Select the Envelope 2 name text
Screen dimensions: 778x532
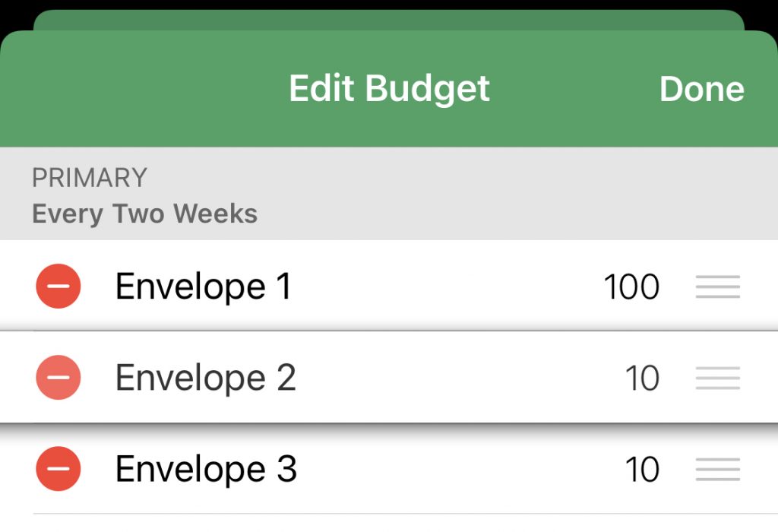click(205, 378)
